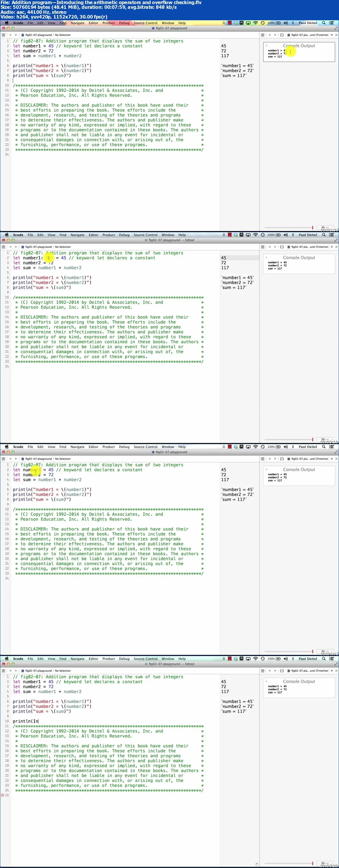Click the Timeline assistant mode icon in the top frame
339x868 pixels.
coord(282,35)
